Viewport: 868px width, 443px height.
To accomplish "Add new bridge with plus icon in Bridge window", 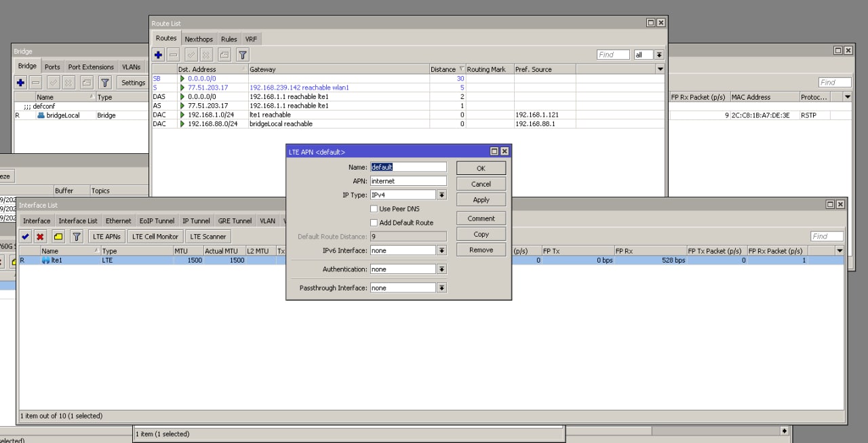I will pyautogui.click(x=20, y=83).
